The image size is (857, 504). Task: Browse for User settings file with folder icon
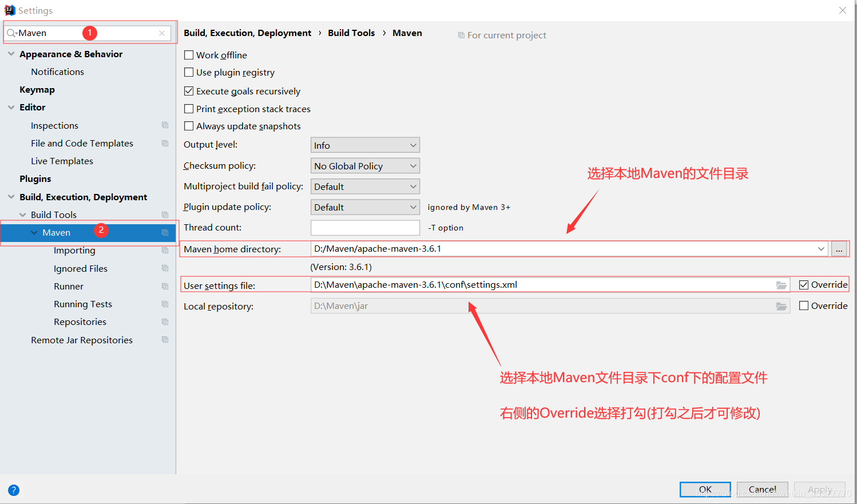781,285
